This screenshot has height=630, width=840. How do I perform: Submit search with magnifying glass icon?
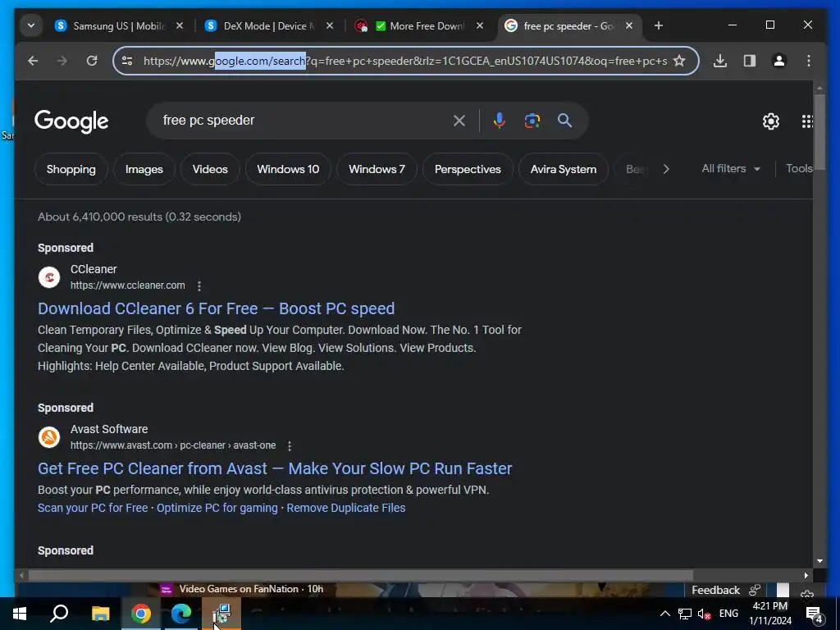tap(564, 121)
